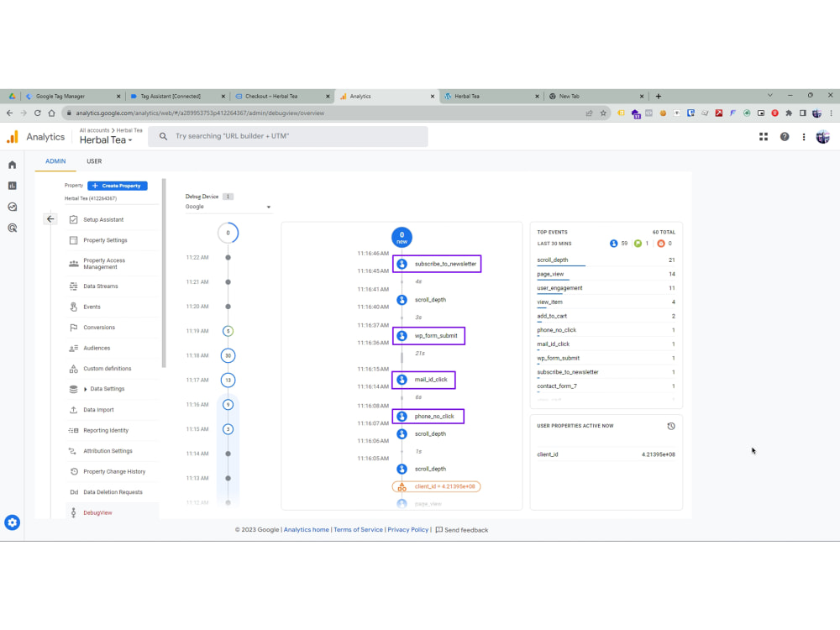Image resolution: width=840 pixels, height=630 pixels.
Task: Click the Home icon in left navigation
Action: click(x=12, y=165)
